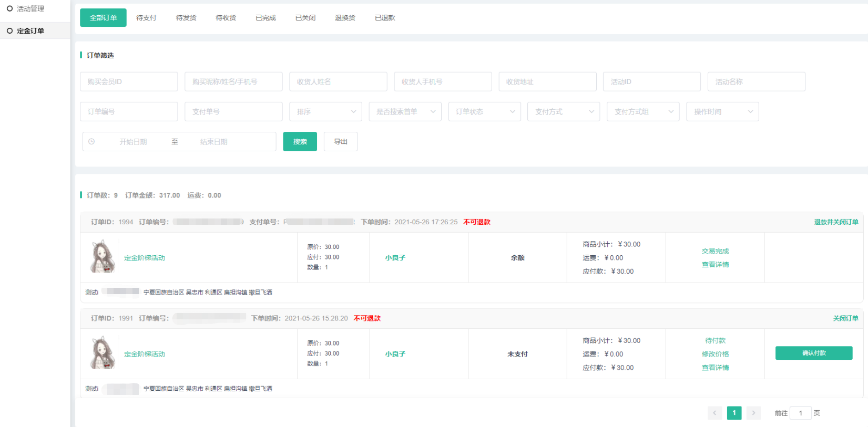The width and height of the screenshot is (868, 427).
Task: Click 退款并关闭订单 link on order 1994
Action: coord(836,222)
